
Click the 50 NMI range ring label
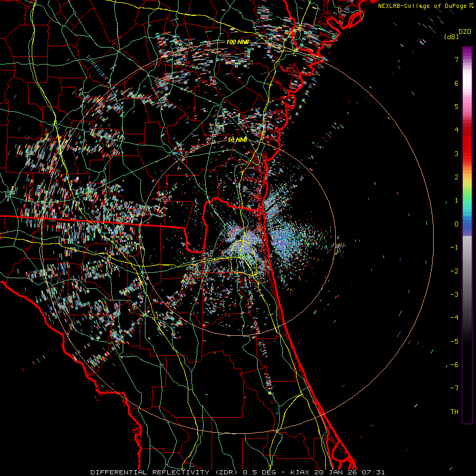(x=237, y=140)
